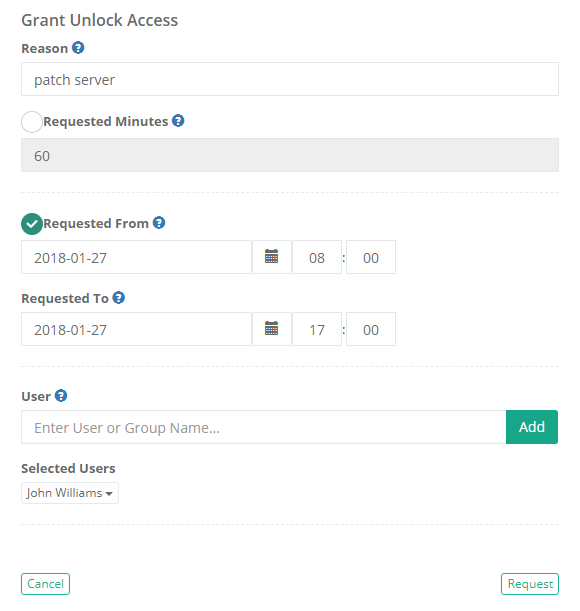Viewport: 580px width, 611px height.
Task: Cancel the unlock access request
Action: tap(45, 584)
